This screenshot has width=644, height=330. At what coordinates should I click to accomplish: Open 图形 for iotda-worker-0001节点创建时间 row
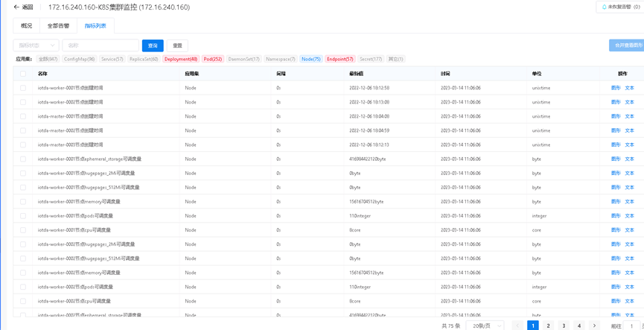point(616,88)
